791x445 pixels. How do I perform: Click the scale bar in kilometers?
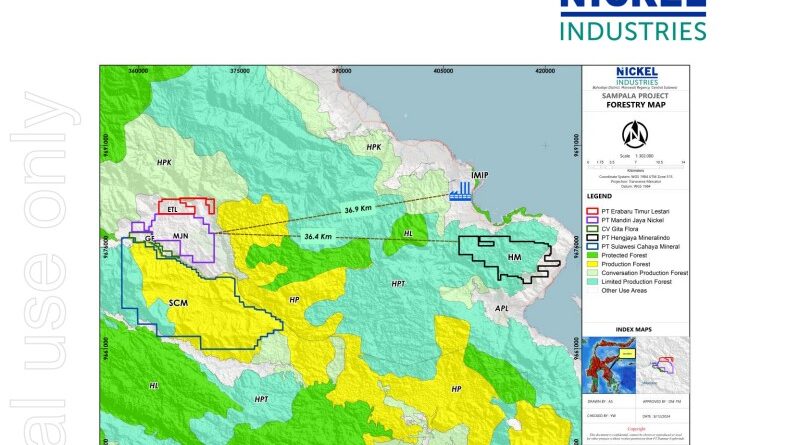[636, 165]
